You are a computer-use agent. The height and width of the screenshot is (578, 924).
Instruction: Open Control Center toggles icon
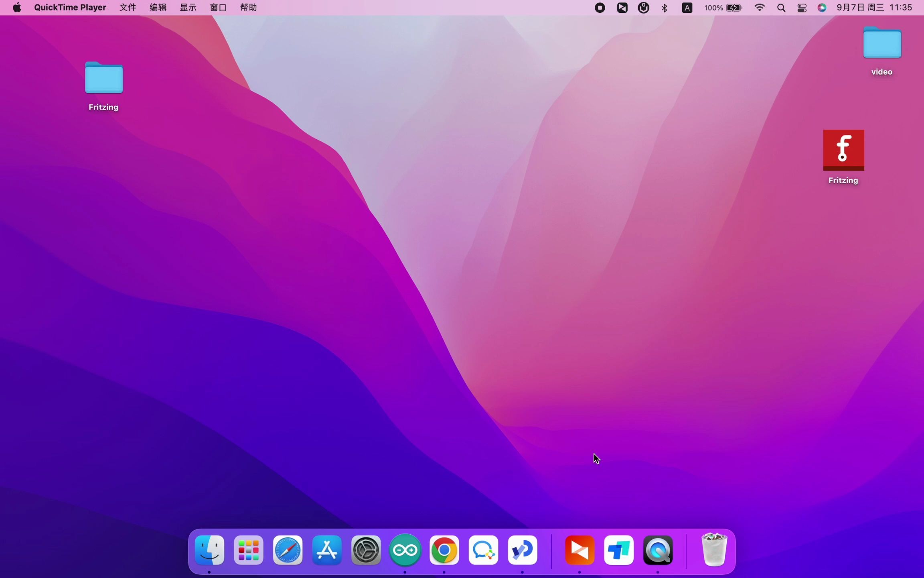tap(802, 8)
